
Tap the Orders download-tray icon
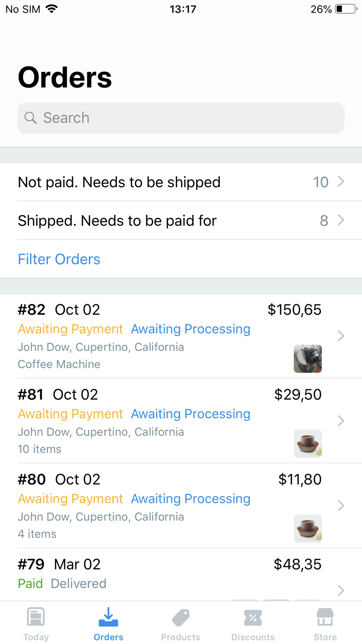coord(108,617)
